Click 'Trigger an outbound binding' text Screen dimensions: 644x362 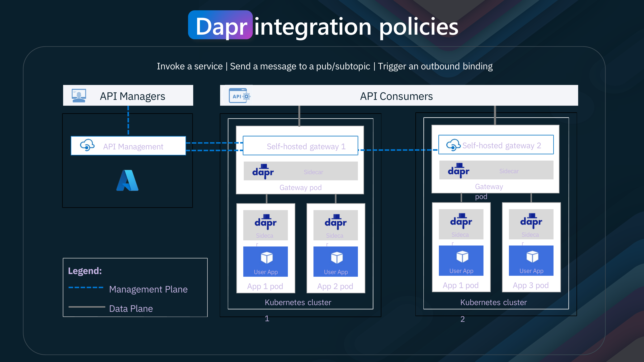pos(435,66)
